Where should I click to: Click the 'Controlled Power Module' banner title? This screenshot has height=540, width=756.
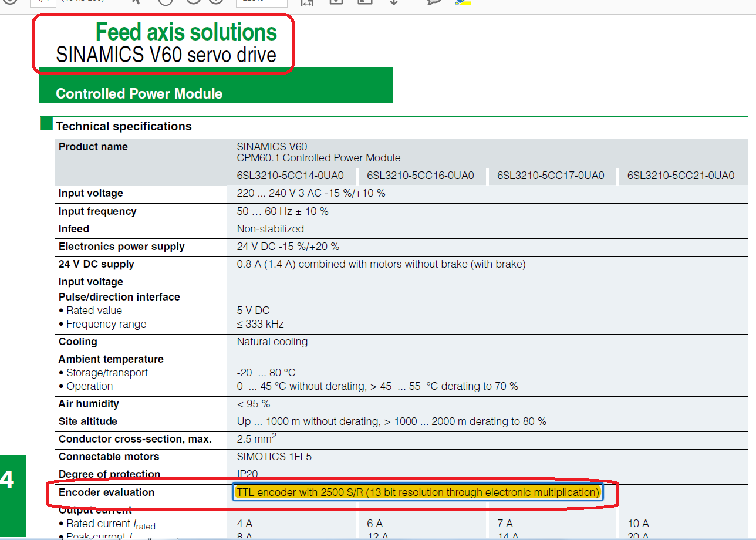click(x=139, y=94)
